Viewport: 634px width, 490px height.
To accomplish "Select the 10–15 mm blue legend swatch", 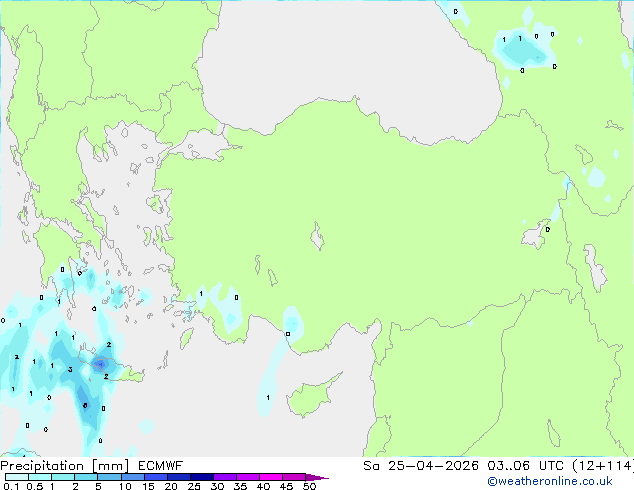I will [132, 477].
